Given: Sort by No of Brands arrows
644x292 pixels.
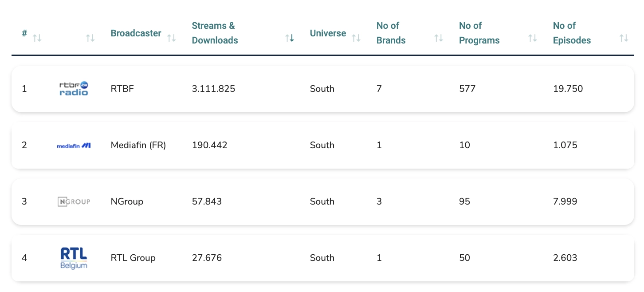Looking at the screenshot, I should tap(439, 38).
